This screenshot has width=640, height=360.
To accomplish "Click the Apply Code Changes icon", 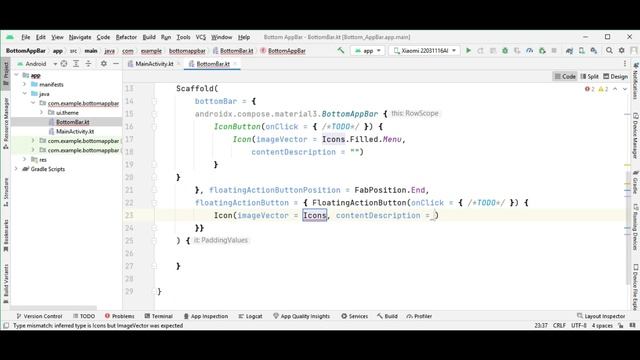I will click(x=493, y=51).
